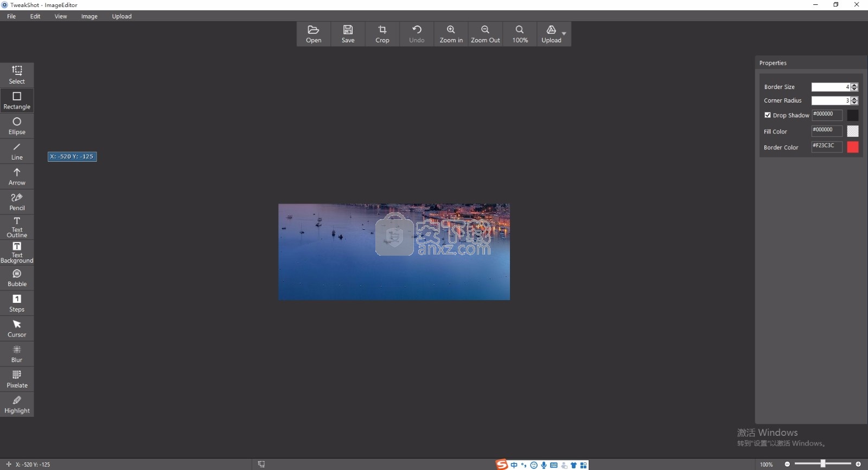Open the File menu
868x470 pixels.
pyautogui.click(x=11, y=16)
